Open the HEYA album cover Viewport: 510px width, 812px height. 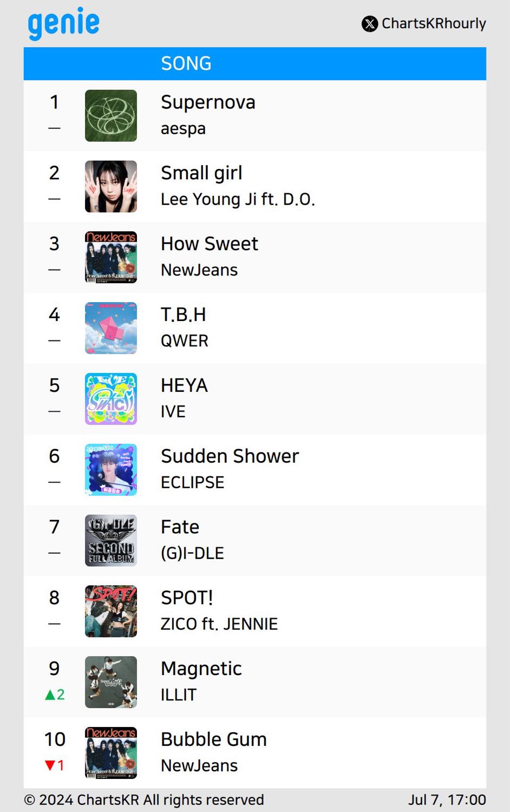111,399
